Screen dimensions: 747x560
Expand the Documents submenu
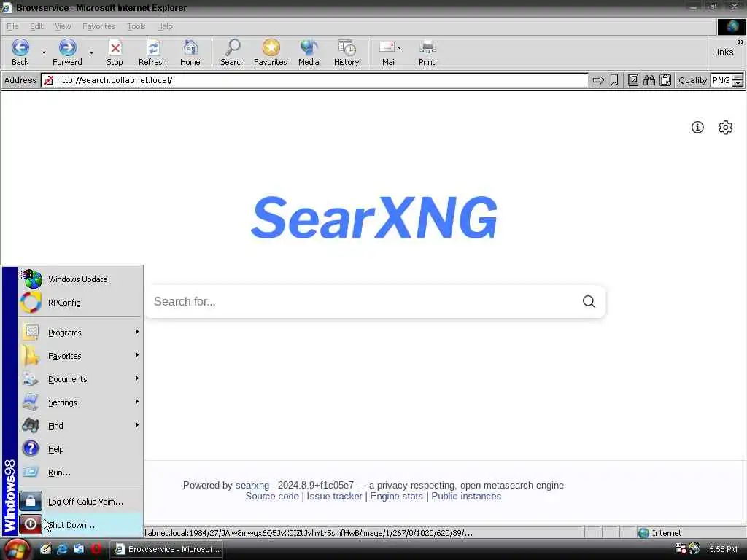80,379
